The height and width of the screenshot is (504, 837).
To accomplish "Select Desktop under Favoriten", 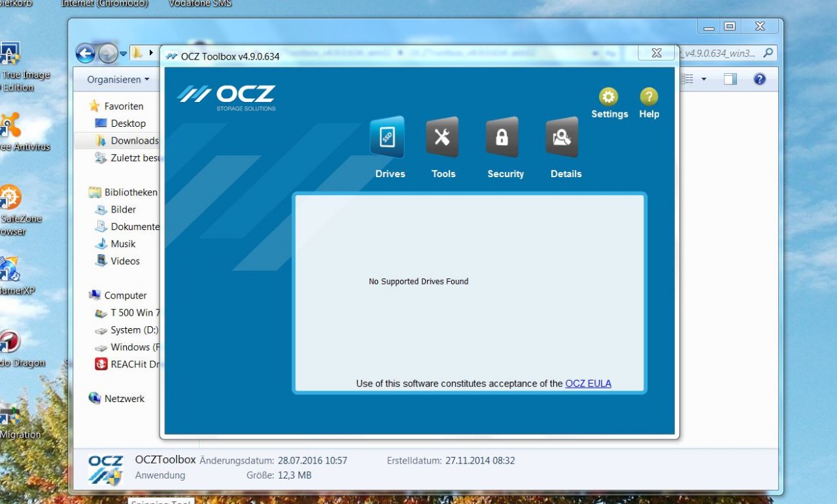I will pos(128,123).
